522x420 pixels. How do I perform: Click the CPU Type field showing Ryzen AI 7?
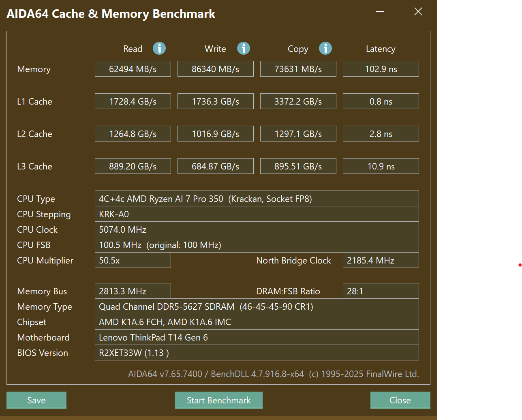tap(257, 199)
